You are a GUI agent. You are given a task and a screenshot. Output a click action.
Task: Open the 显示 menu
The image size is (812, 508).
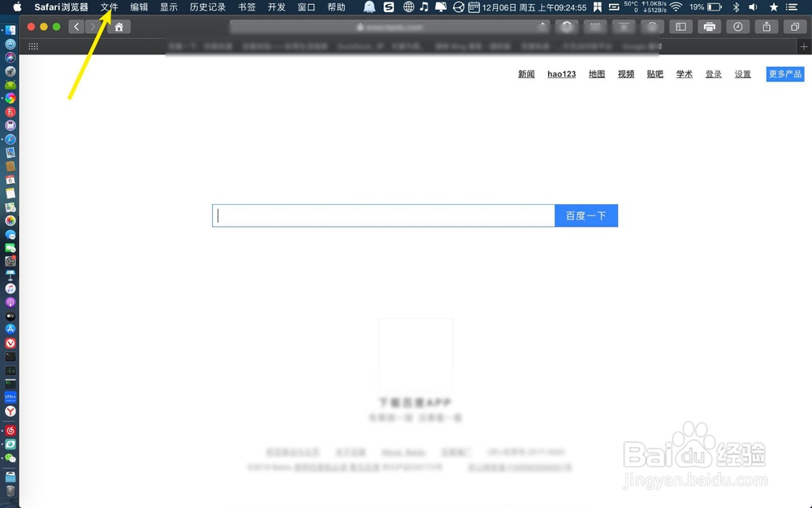[169, 7]
